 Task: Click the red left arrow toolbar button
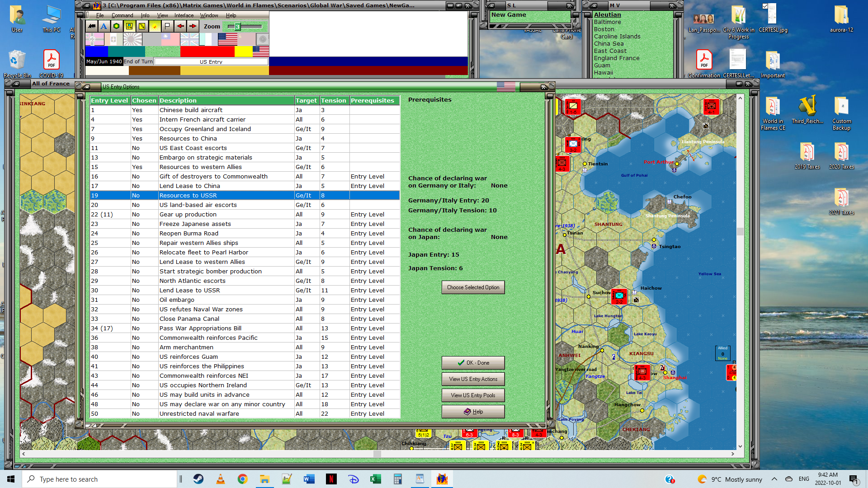(180, 26)
